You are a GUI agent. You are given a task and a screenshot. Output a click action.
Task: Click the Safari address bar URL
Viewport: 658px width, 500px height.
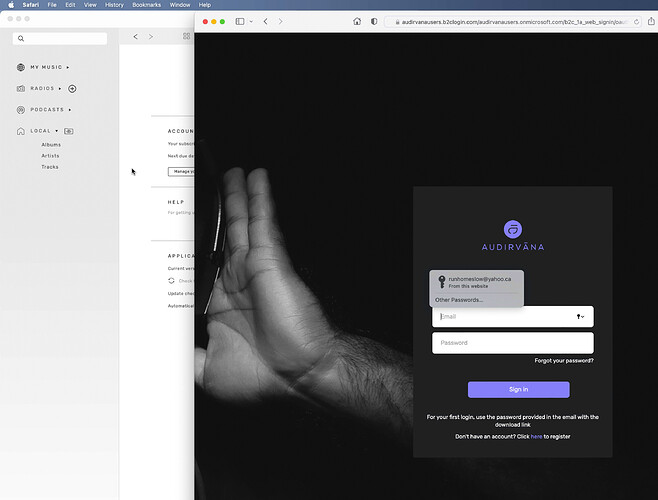pos(514,22)
